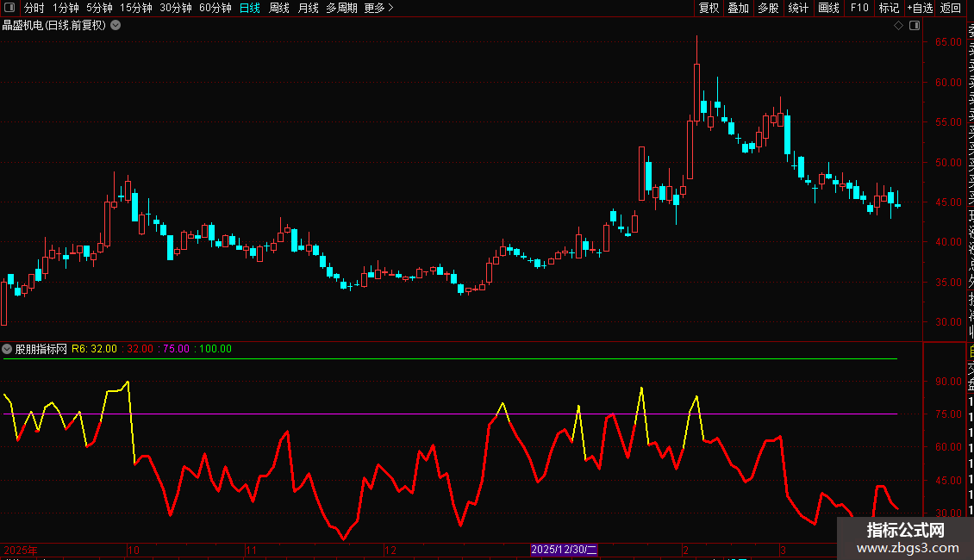Viewport: 974px width, 560px height.
Task: Select the 1分钟 period tab
Action: (66, 8)
